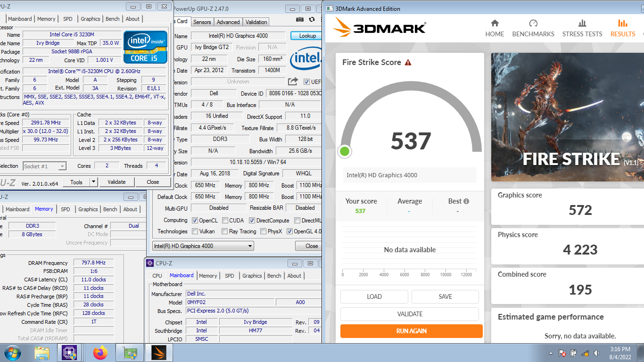Launch Firefox from the taskbar
644x362 pixels.
pos(100,353)
